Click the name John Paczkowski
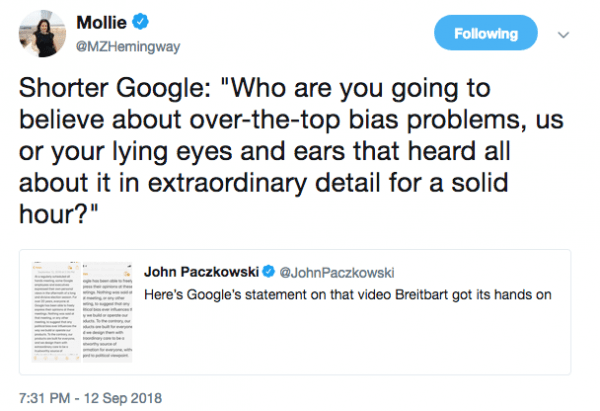 200,272
